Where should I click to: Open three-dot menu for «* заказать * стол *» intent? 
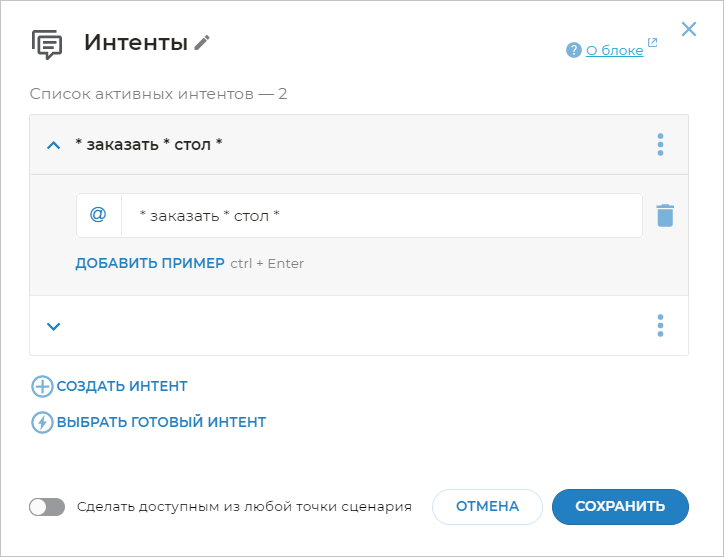660,145
